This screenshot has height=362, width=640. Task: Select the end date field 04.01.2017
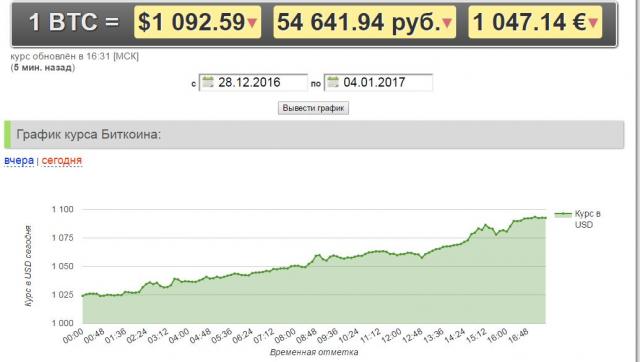coord(378,82)
